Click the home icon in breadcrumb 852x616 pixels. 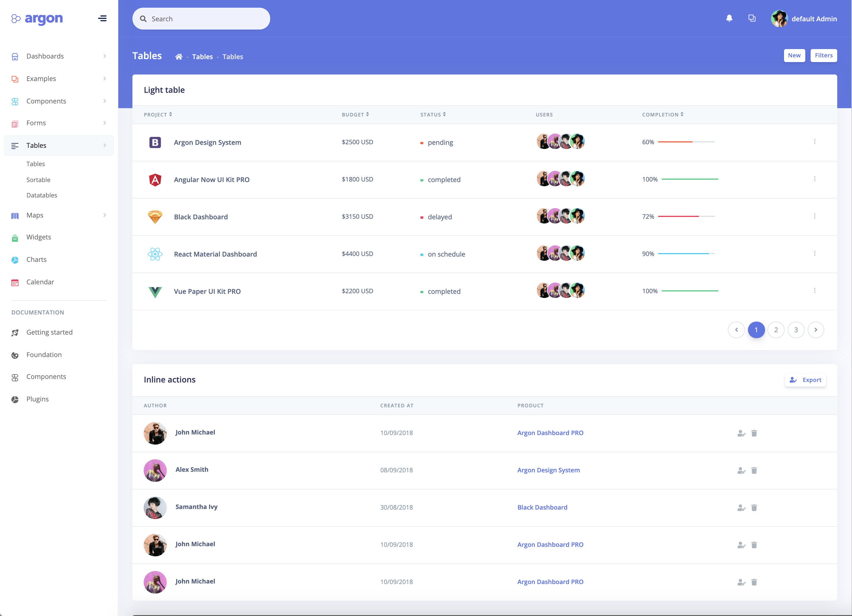click(179, 57)
